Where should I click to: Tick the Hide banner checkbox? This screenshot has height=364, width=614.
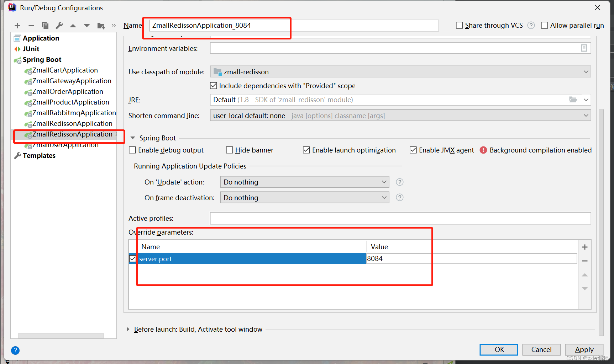click(x=230, y=150)
